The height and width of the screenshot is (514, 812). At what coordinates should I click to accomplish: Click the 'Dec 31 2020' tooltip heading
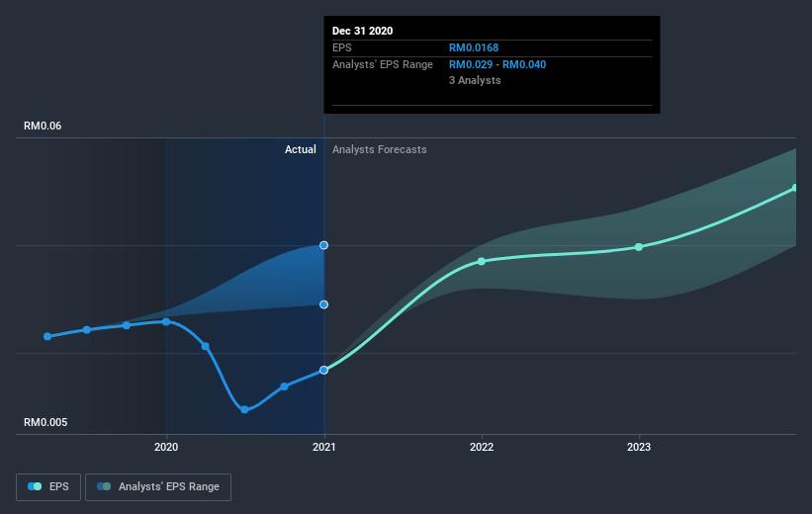(363, 31)
